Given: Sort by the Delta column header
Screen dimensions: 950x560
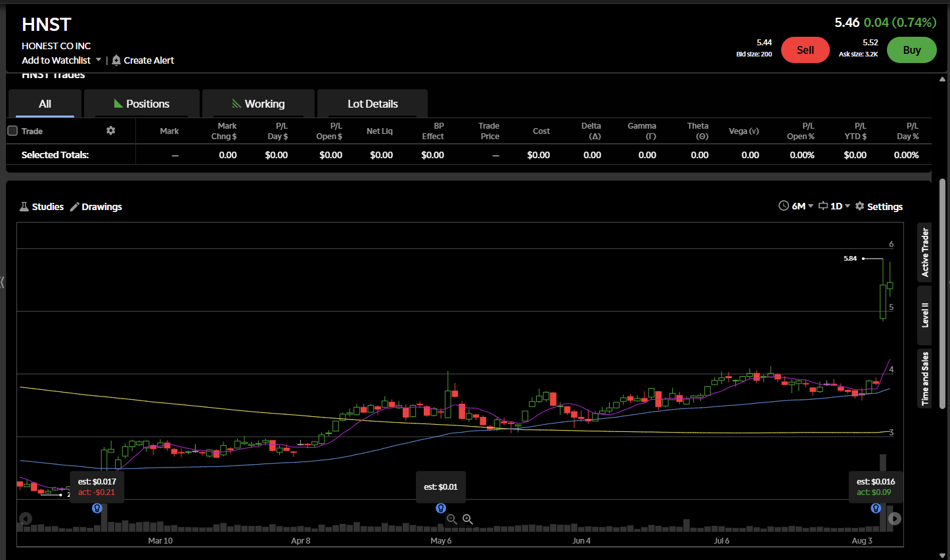Looking at the screenshot, I should pyautogui.click(x=591, y=131).
